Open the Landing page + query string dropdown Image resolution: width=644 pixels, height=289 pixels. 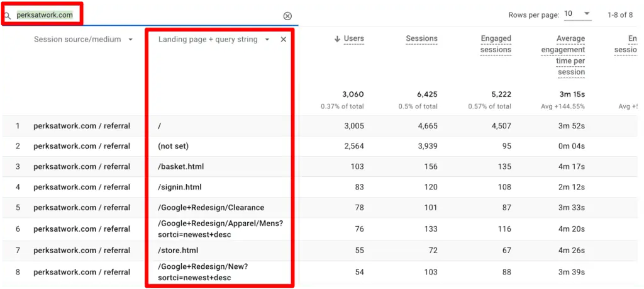[267, 40]
